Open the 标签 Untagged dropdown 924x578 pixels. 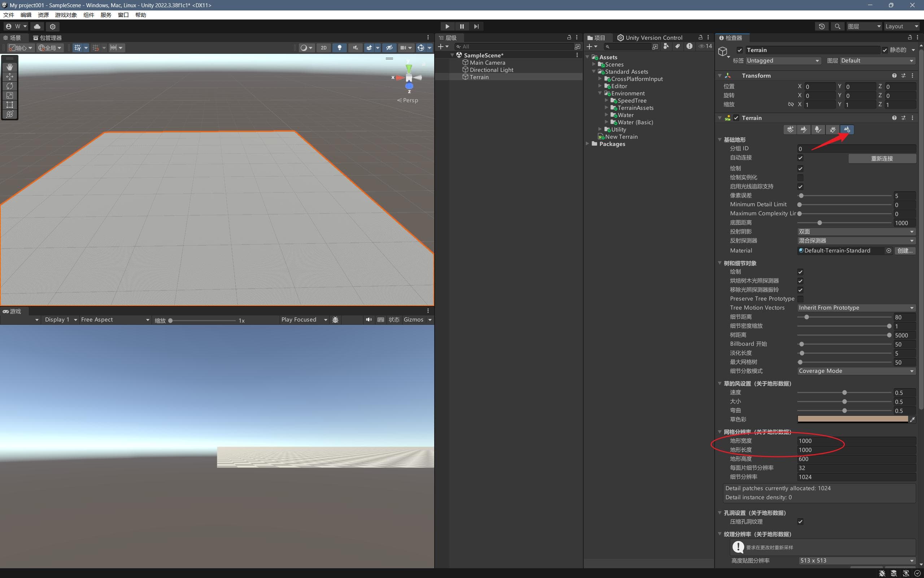click(x=783, y=61)
